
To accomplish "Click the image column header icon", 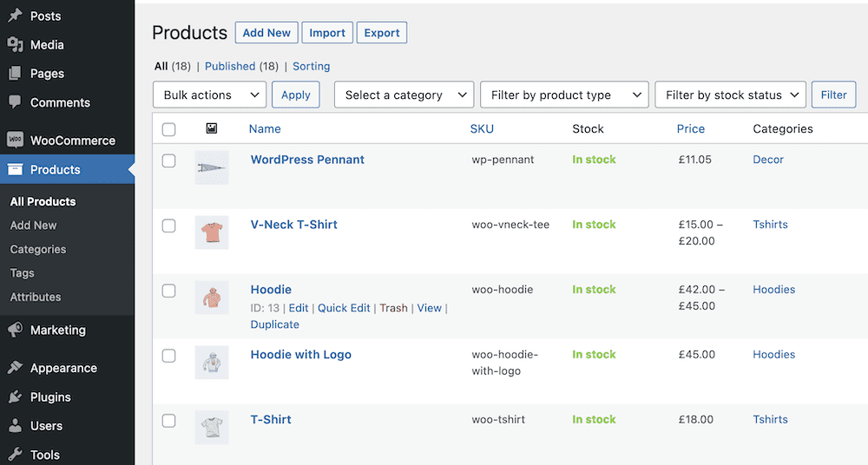I will point(212,128).
